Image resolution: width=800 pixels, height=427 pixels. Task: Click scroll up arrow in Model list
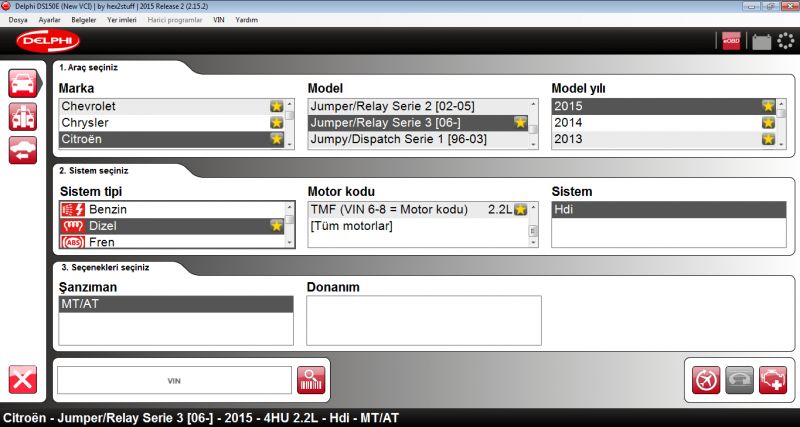533,104
